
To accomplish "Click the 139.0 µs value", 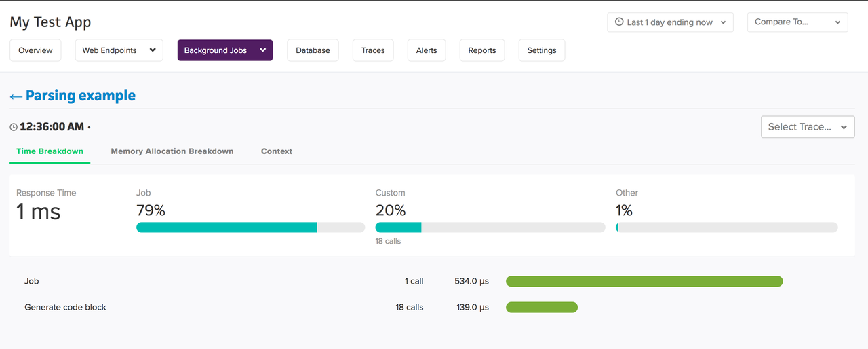I will pos(473,307).
